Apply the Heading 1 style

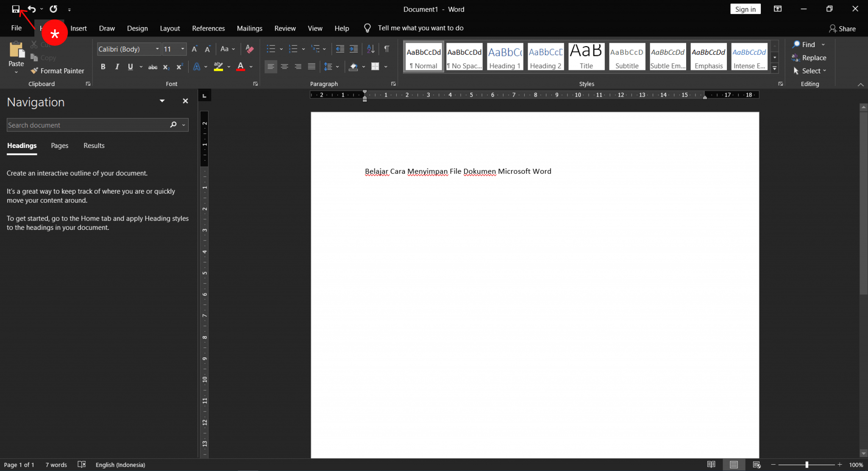[505, 56]
